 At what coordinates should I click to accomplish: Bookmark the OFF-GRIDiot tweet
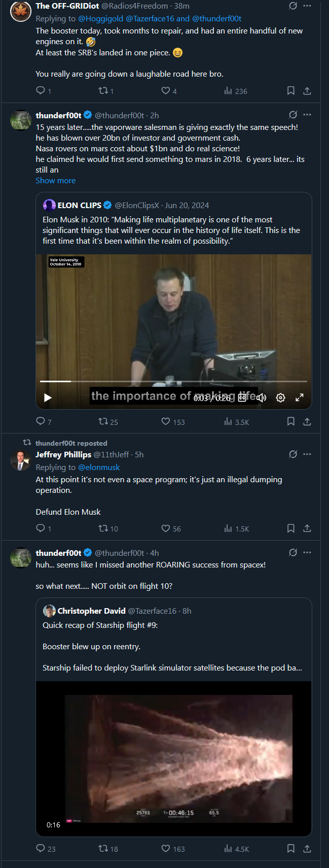tap(291, 91)
